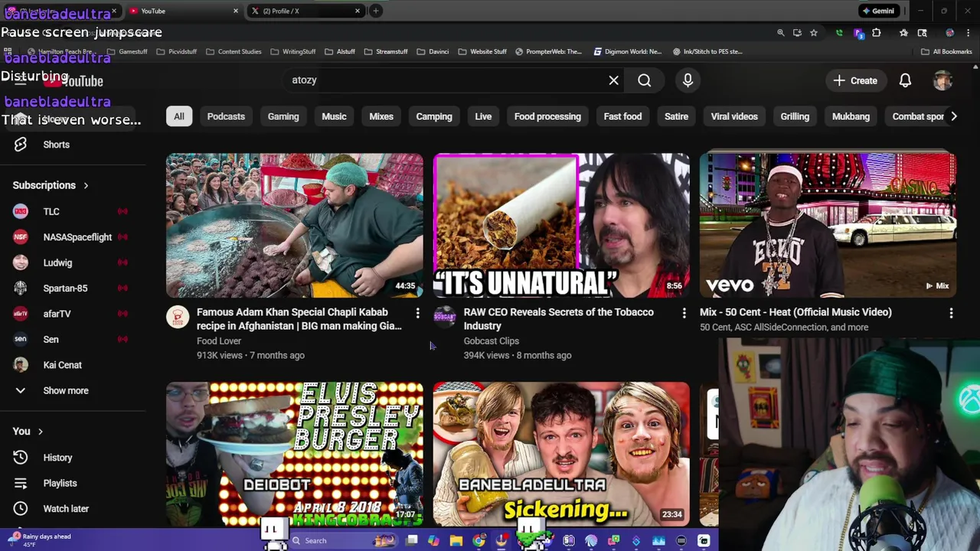Screen dimensions: 980x551
Task: Play the IT'S UNNATURAL tobacco thumbnail
Action: [x=561, y=225]
